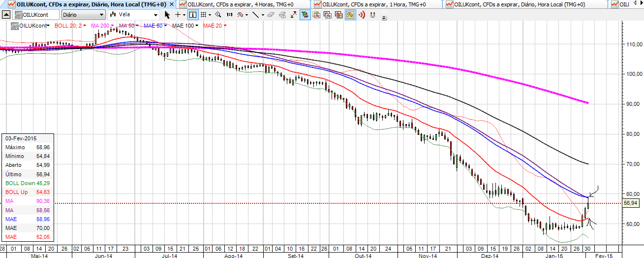
Task: Click the BOLL Up 54,63 row
Action: [28, 192]
